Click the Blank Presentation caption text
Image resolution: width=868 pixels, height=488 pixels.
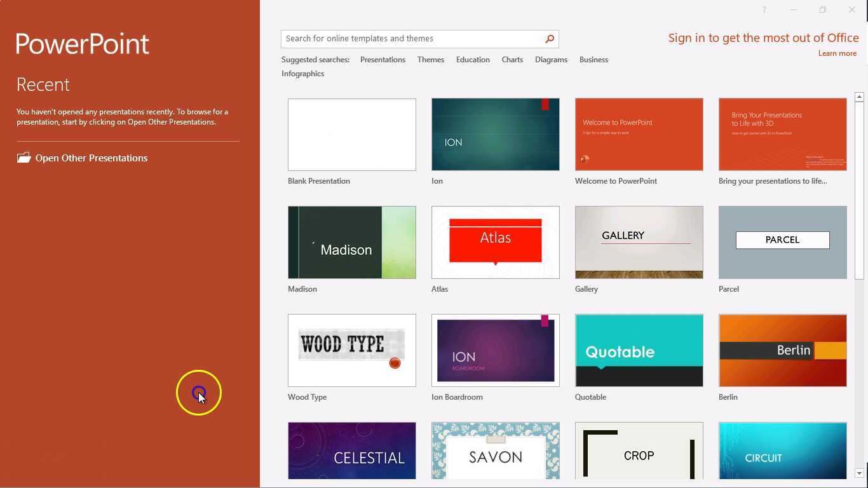click(x=319, y=181)
